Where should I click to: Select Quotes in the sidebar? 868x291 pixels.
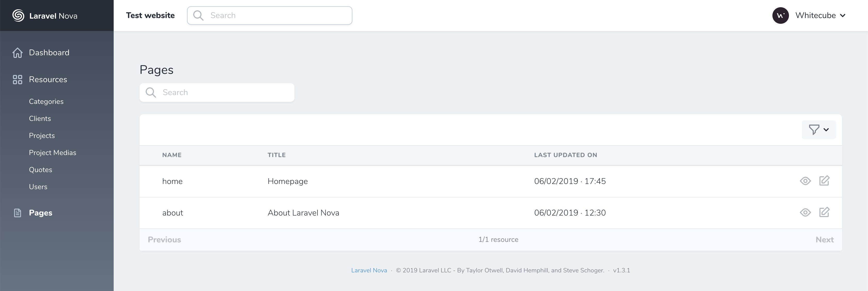(41, 170)
